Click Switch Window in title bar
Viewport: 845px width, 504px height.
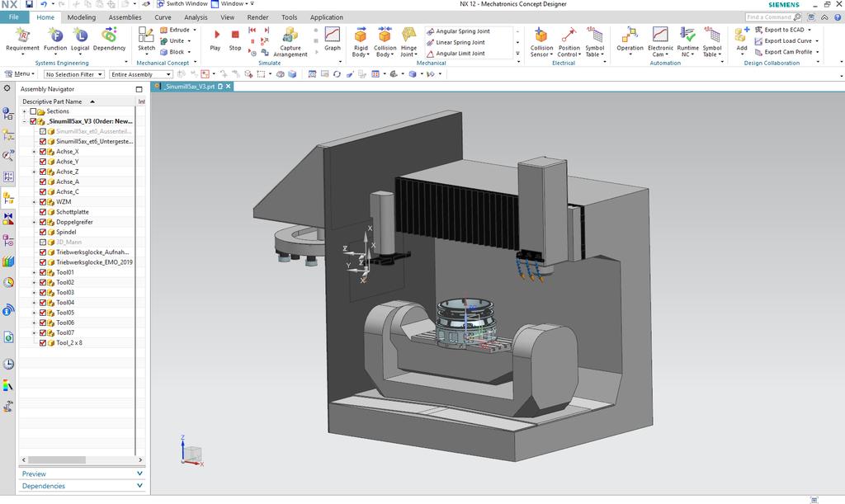182,4
